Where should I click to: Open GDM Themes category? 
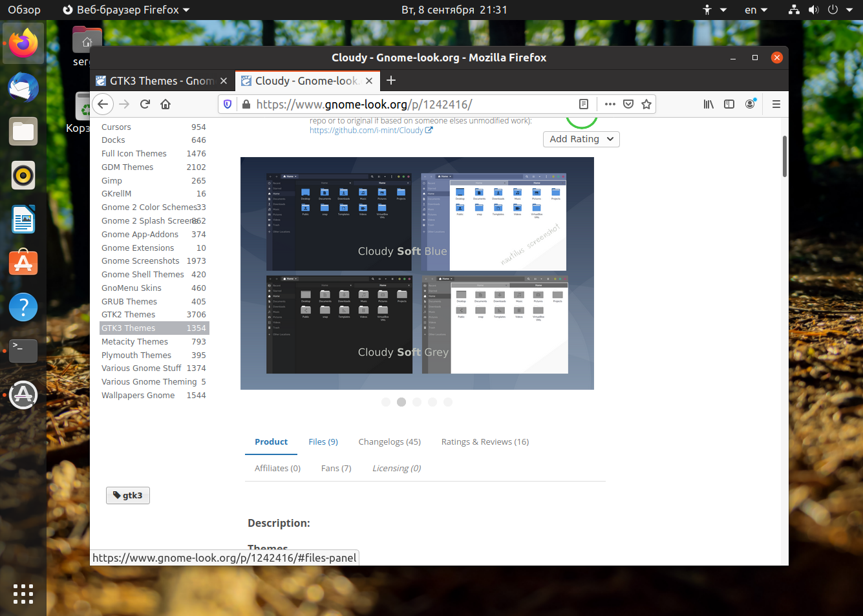(154, 167)
